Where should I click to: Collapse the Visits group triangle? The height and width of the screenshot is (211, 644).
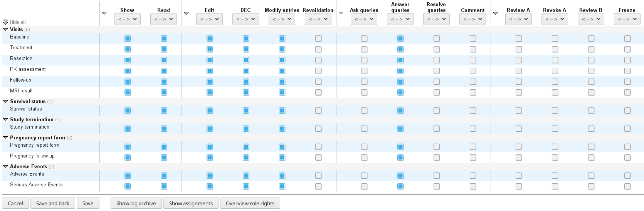click(x=5, y=29)
